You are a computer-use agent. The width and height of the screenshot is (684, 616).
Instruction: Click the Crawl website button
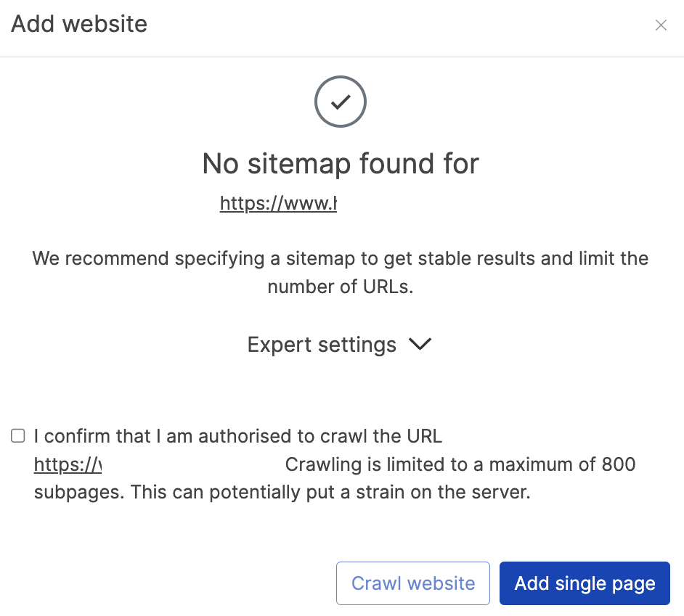pos(412,583)
